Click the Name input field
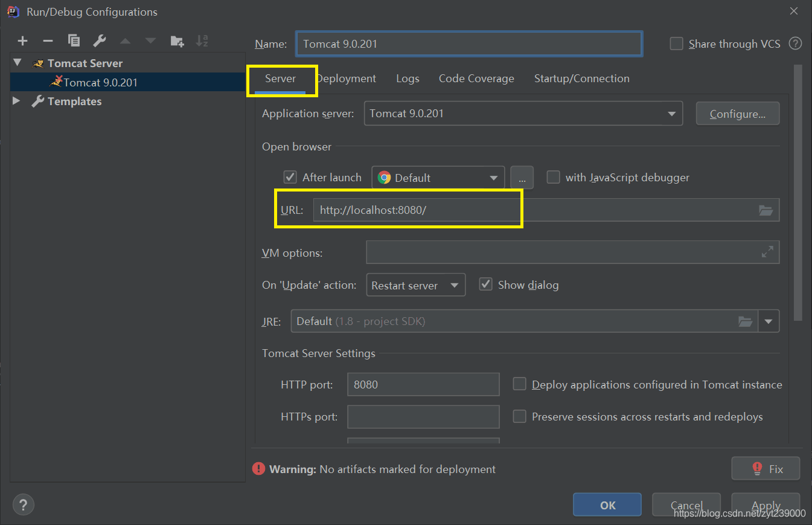Screen dimensions: 812x525 click(x=469, y=43)
